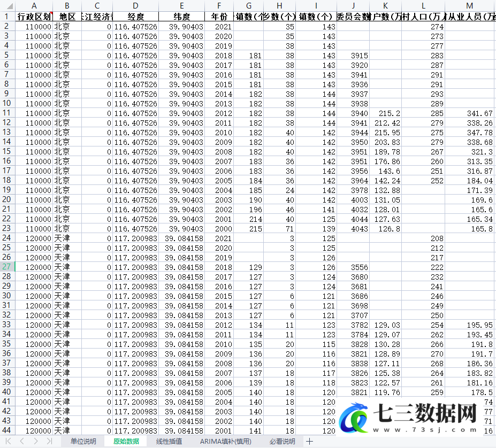Select column L header

click(423, 6)
